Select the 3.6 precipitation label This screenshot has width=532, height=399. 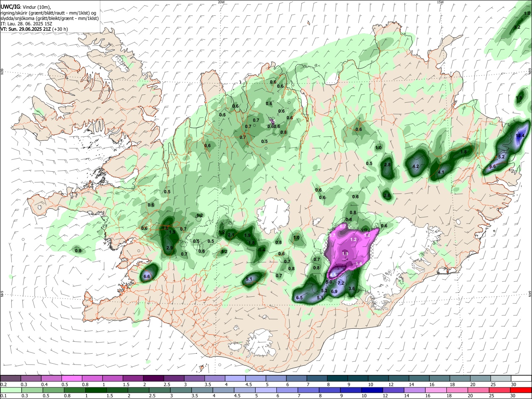pos(352,288)
